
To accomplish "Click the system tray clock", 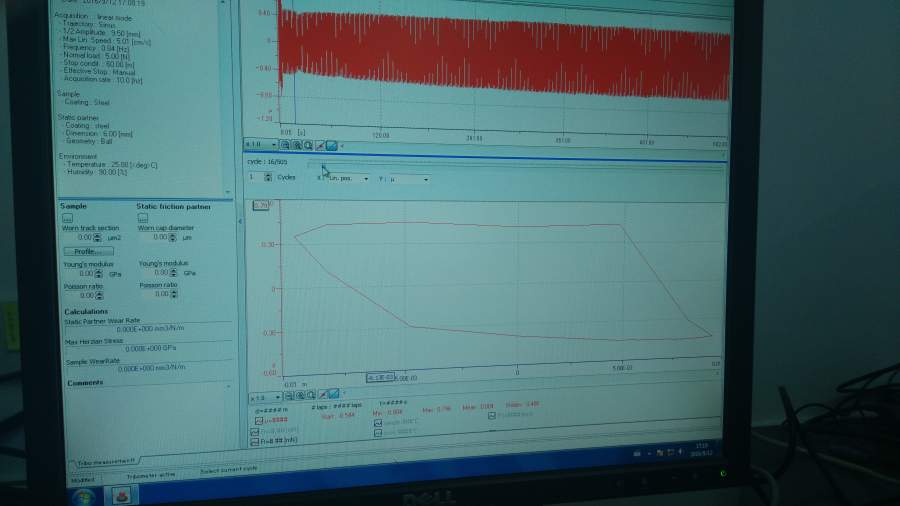I will click(702, 449).
